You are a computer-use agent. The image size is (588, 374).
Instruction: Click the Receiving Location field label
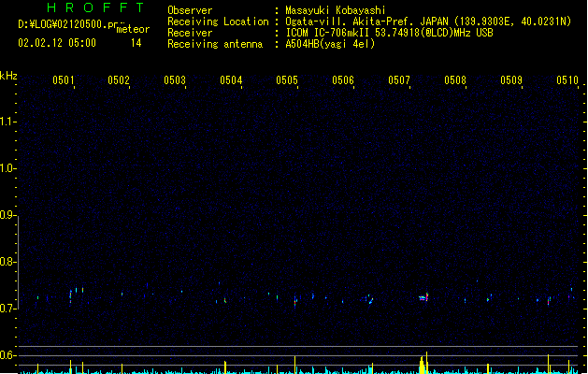point(218,22)
